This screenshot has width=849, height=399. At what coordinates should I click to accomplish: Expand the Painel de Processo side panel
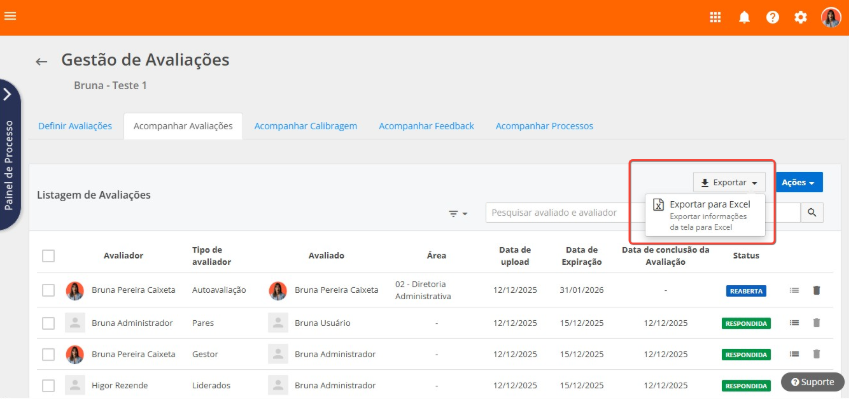(x=9, y=154)
